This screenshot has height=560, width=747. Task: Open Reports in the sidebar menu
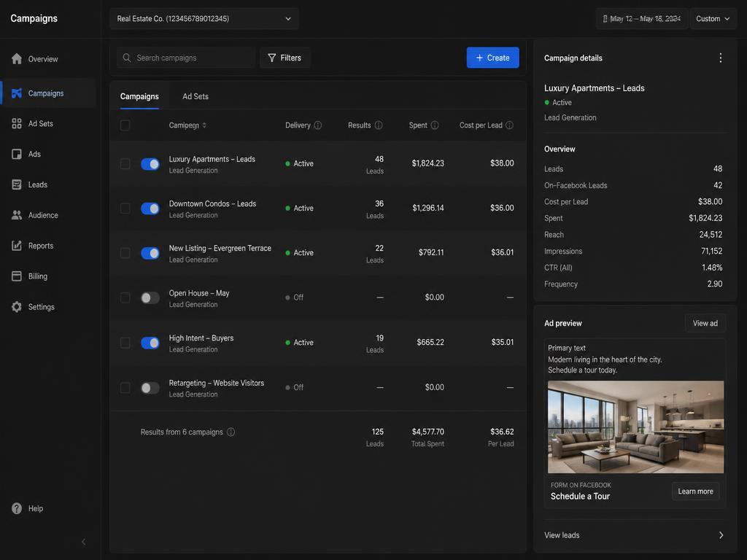[x=49, y=246]
